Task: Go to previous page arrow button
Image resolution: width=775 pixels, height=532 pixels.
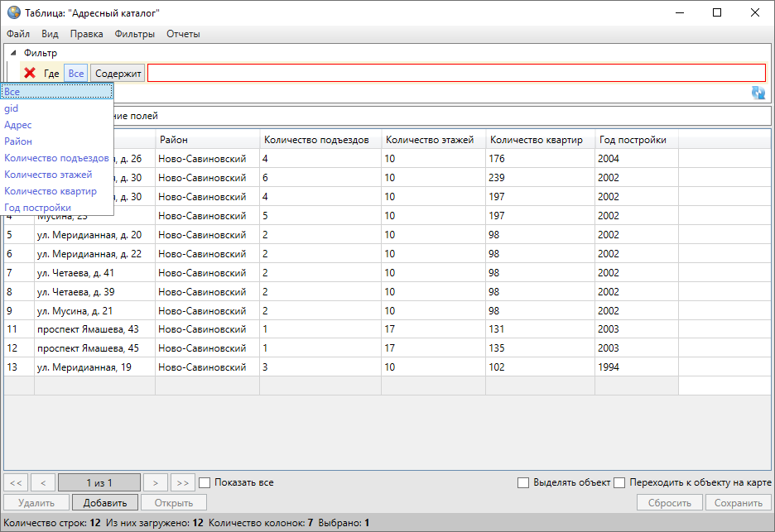Action: [43, 482]
